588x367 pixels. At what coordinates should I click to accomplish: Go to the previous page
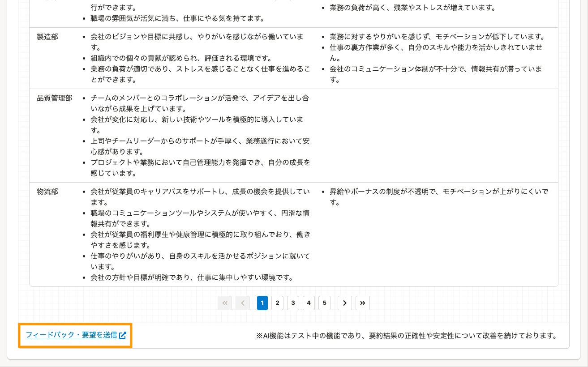(x=243, y=303)
